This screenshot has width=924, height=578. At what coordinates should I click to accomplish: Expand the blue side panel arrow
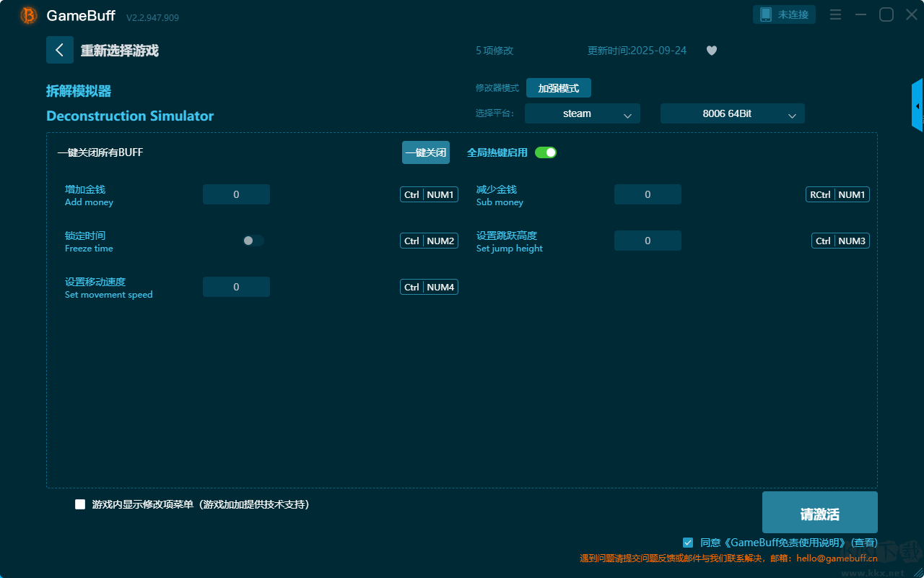[917, 106]
